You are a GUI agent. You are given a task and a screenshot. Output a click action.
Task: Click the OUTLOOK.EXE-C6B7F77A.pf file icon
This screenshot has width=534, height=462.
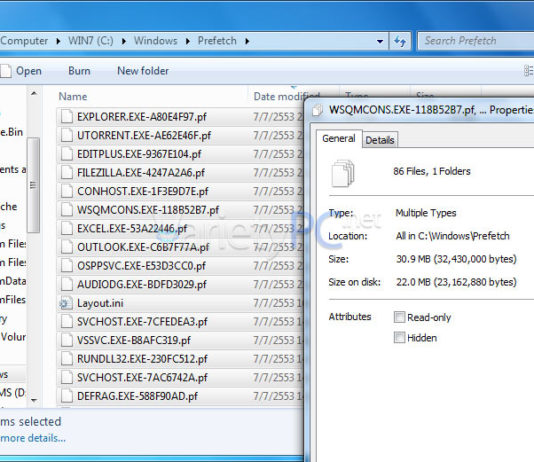click(67, 247)
